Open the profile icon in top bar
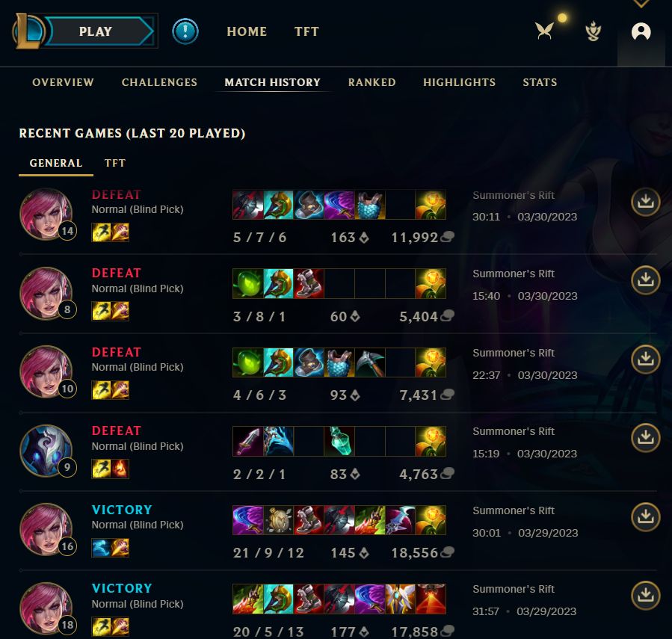 point(641,31)
